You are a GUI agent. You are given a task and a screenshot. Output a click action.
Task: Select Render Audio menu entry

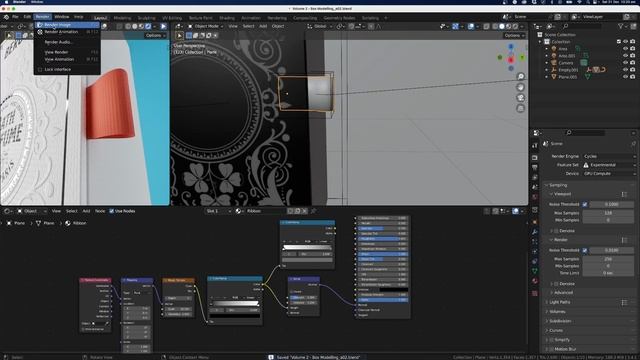coord(67,42)
